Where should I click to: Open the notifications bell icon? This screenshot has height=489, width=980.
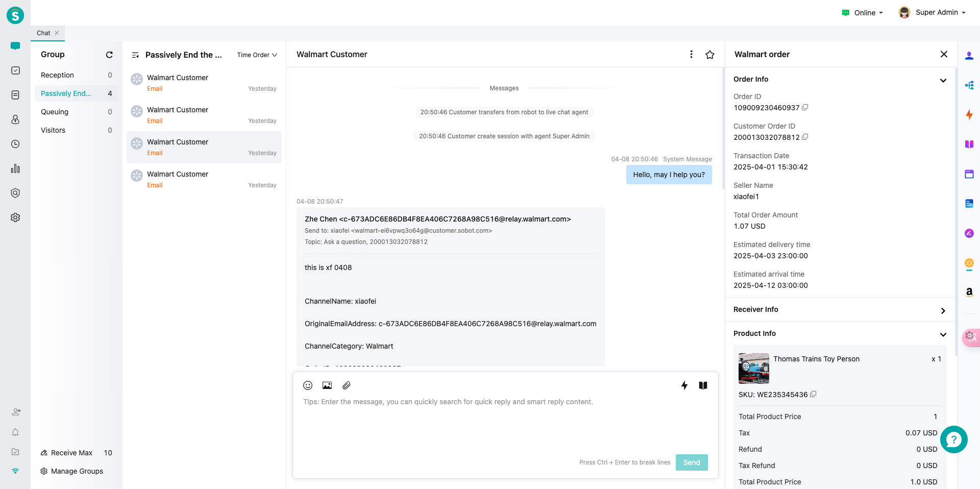[x=15, y=432]
